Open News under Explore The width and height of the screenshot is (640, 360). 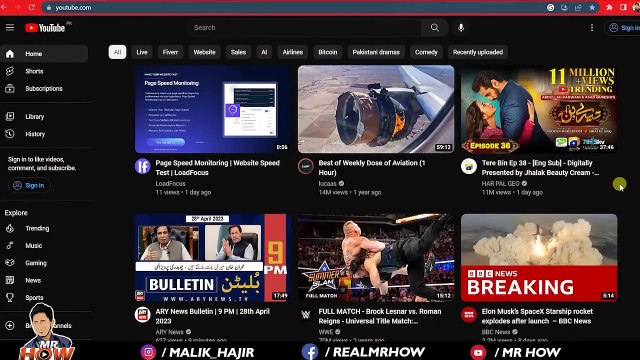click(x=44, y=280)
